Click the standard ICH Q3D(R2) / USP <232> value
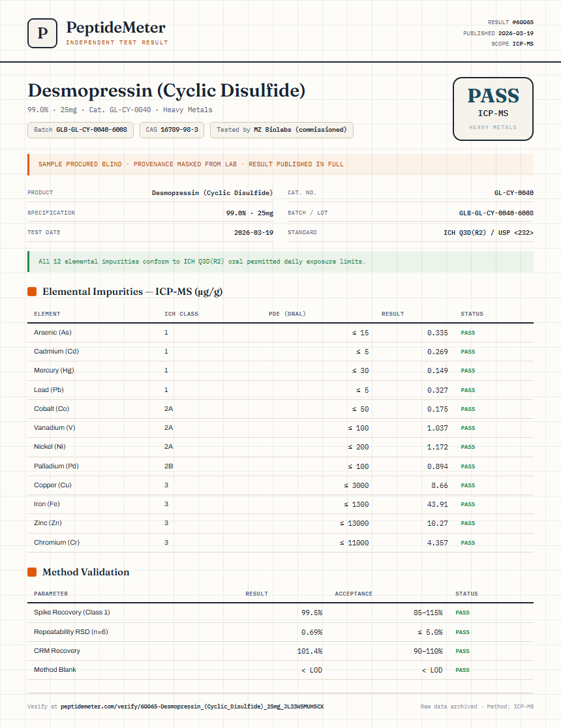Image resolution: width=561 pixels, height=728 pixels. [489, 233]
